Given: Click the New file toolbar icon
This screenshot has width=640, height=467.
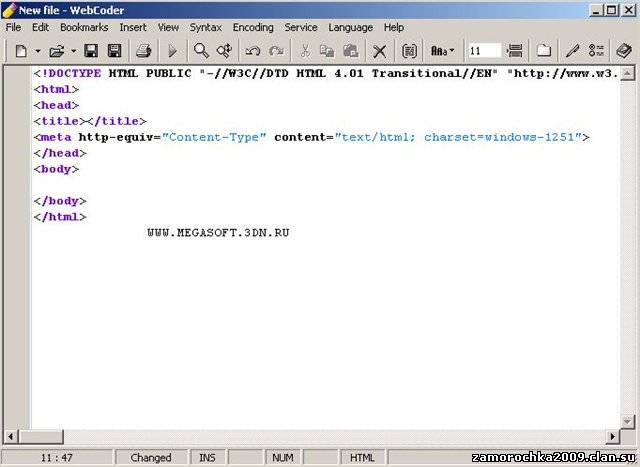Looking at the screenshot, I should [x=20, y=50].
